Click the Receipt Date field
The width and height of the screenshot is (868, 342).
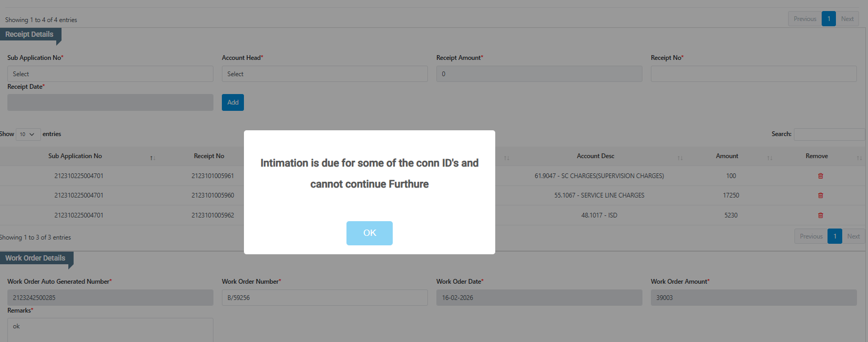point(110,102)
